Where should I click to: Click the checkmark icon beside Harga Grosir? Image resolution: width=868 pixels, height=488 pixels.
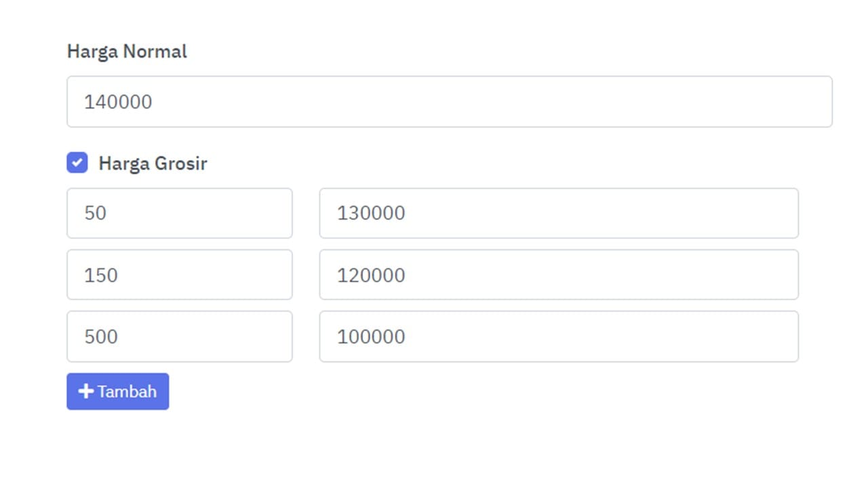click(x=77, y=163)
